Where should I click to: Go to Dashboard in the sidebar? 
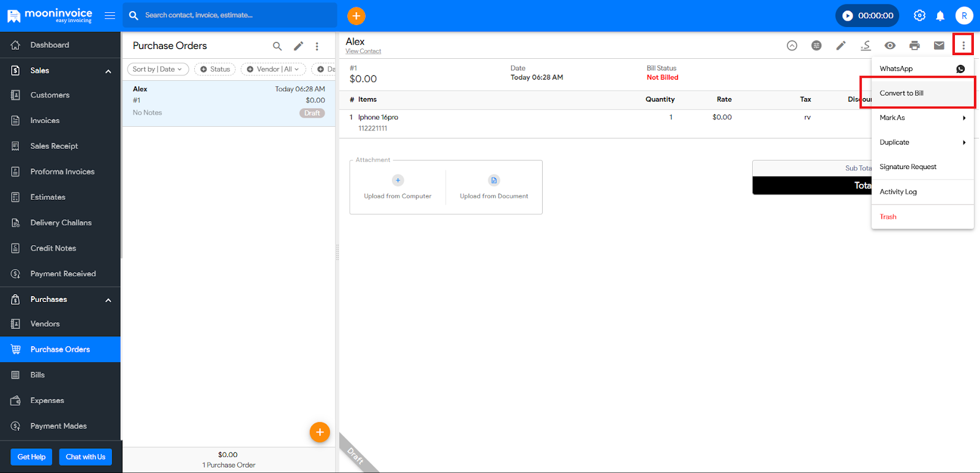[x=60, y=45]
